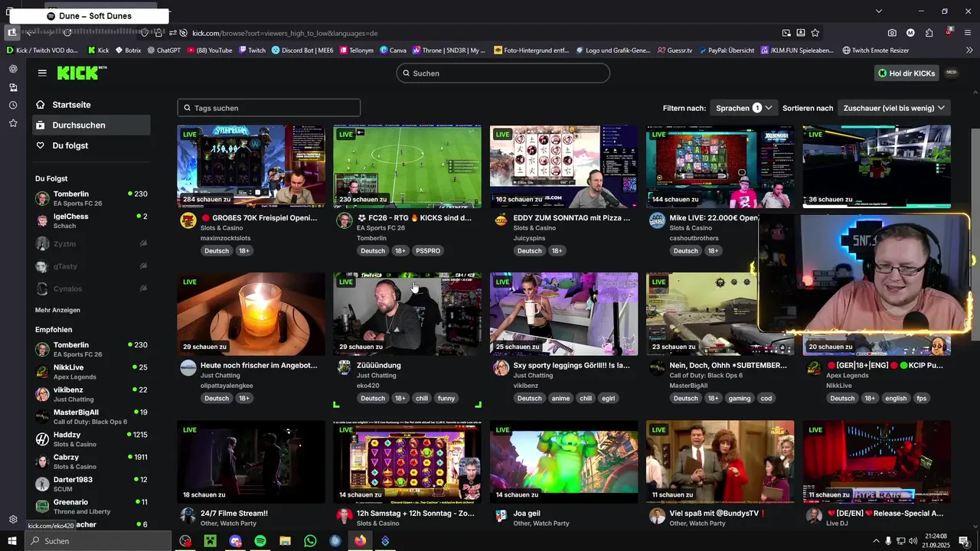Open Spotify from taskbar
Viewport: 980px width, 551px height.
pyautogui.click(x=260, y=541)
